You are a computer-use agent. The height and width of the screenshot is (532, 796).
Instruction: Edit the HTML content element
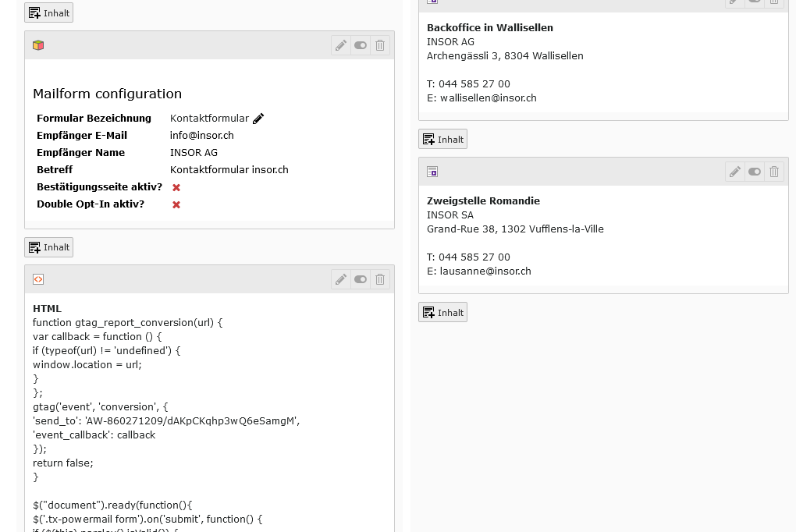[x=341, y=279]
